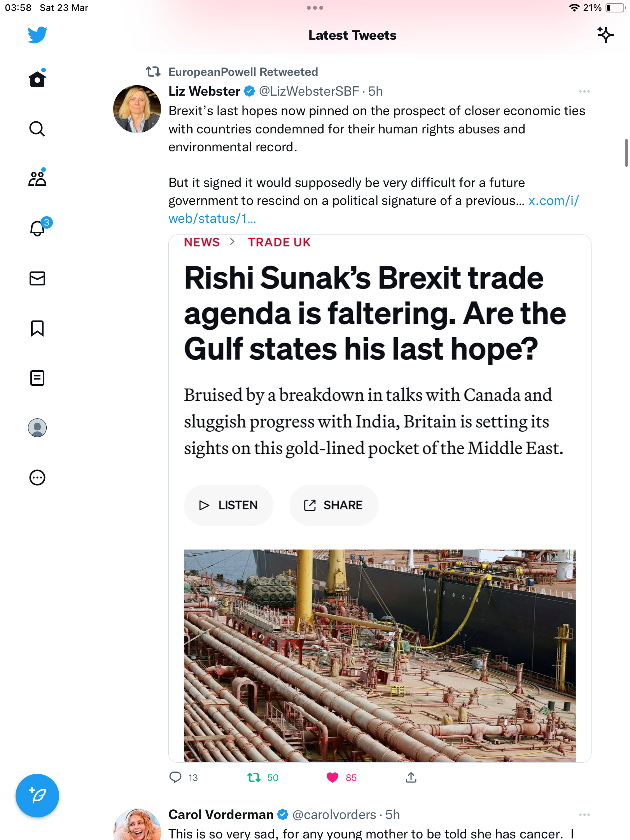Open the Profile avatar icon

tap(37, 428)
